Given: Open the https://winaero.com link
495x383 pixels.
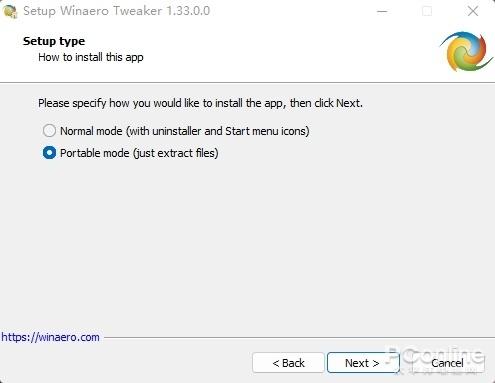Looking at the screenshot, I should tap(51, 337).
